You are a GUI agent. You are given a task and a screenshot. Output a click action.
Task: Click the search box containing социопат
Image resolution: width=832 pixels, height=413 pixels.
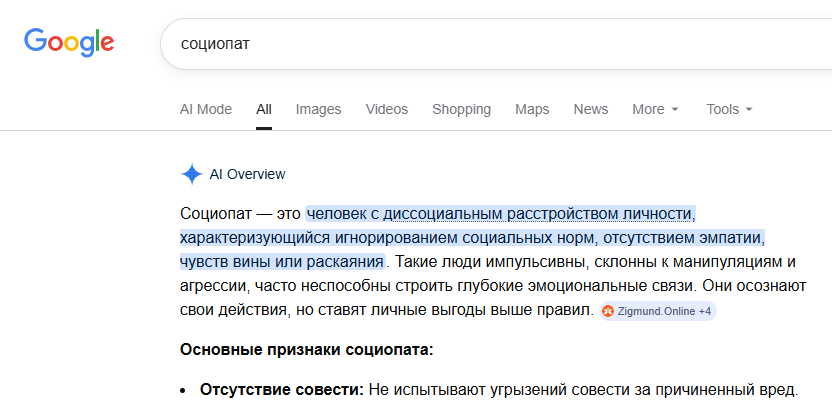tap(496, 44)
